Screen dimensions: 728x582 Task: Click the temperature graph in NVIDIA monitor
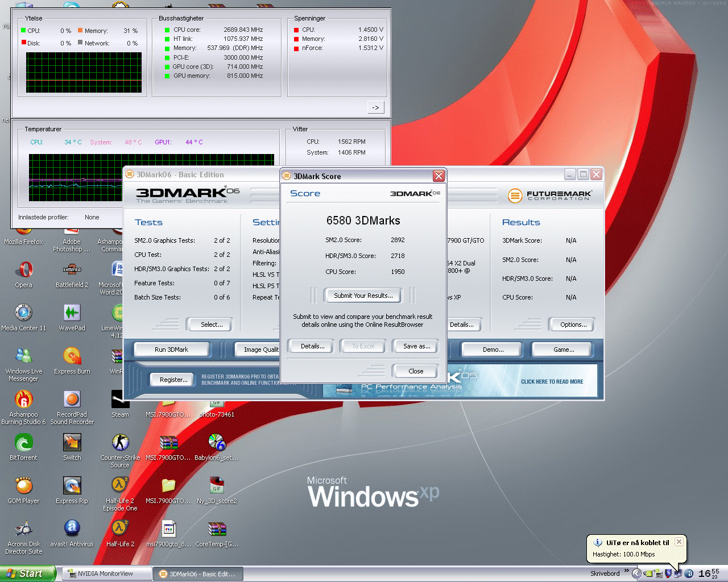[x=151, y=177]
